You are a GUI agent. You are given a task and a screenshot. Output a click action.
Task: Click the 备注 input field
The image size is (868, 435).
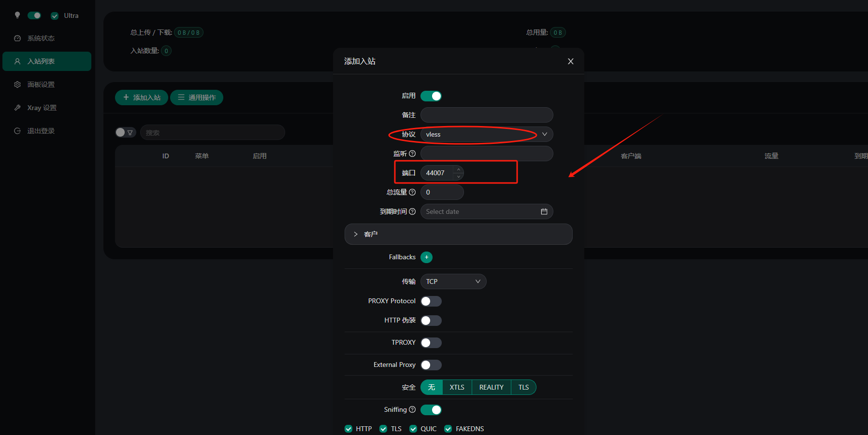486,115
